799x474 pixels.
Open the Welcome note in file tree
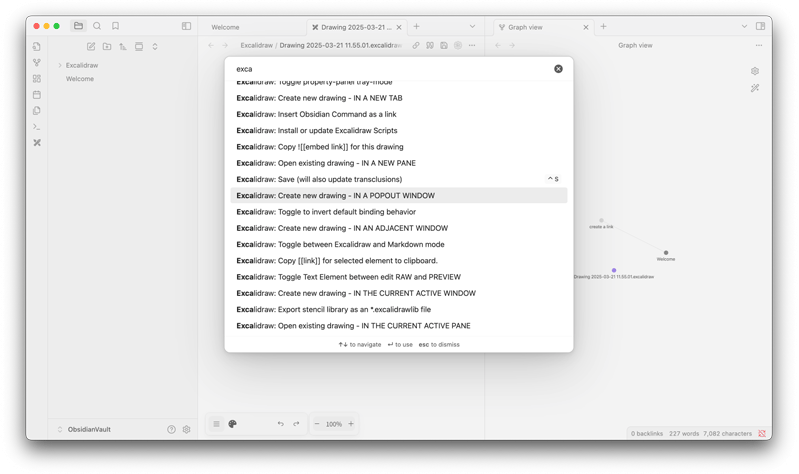(80, 79)
